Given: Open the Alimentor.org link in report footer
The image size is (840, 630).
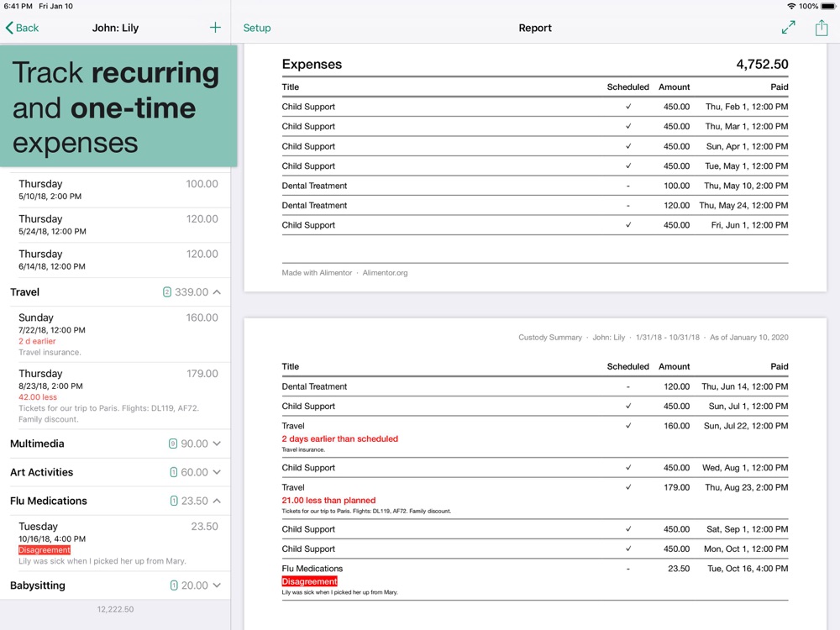Looking at the screenshot, I should 385,273.
